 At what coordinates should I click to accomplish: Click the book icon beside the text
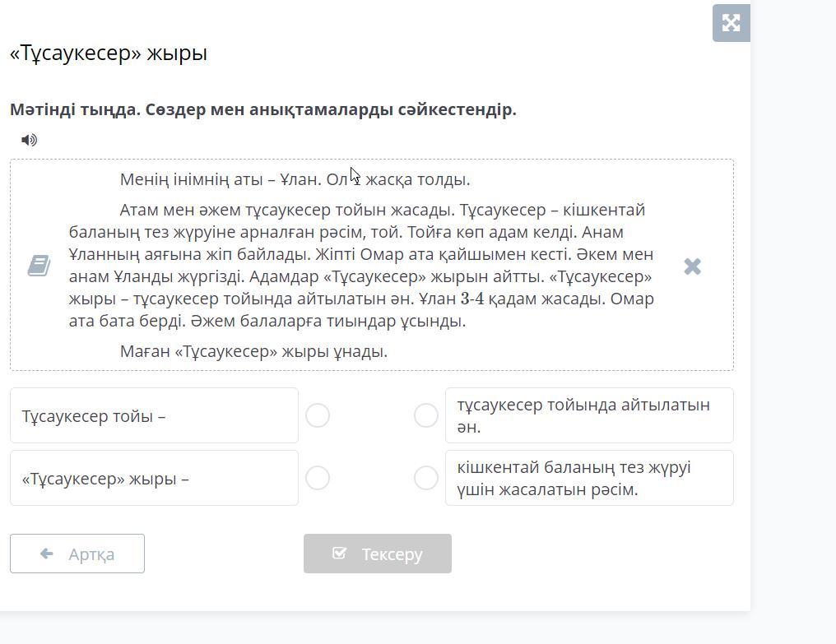pos(39,266)
